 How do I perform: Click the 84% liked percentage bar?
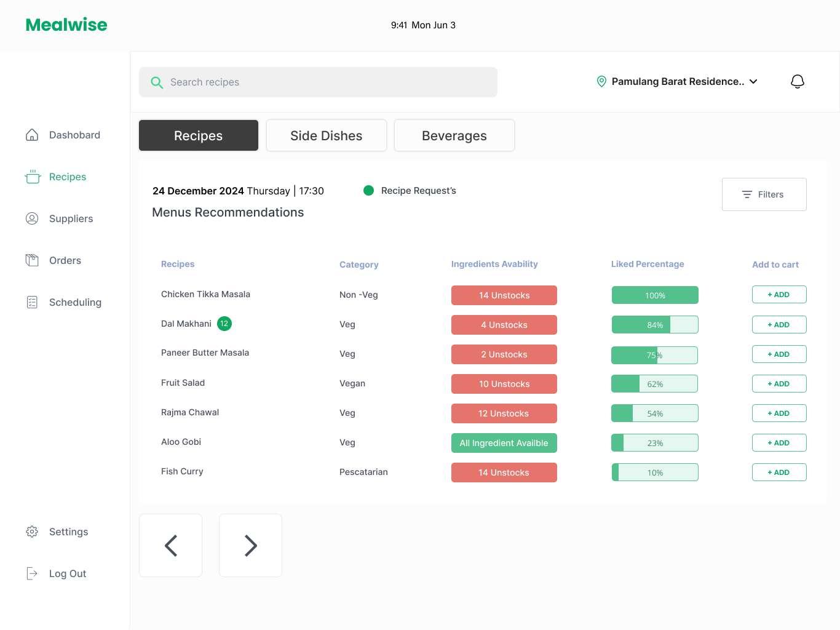pos(655,325)
